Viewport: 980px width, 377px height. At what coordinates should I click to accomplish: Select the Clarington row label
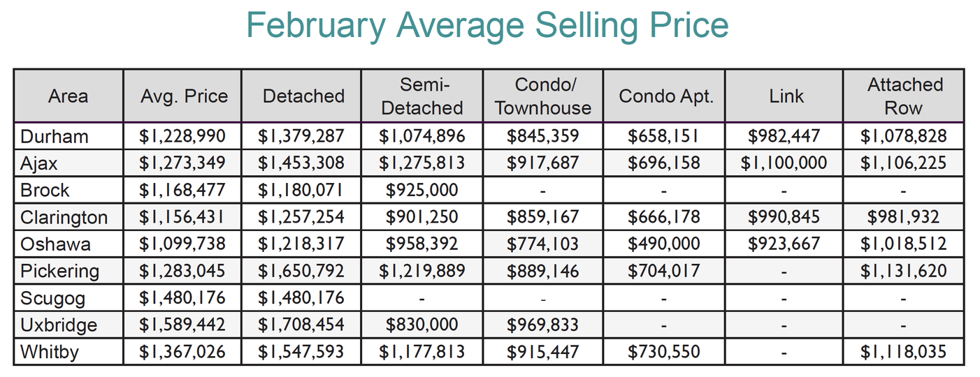[64, 217]
